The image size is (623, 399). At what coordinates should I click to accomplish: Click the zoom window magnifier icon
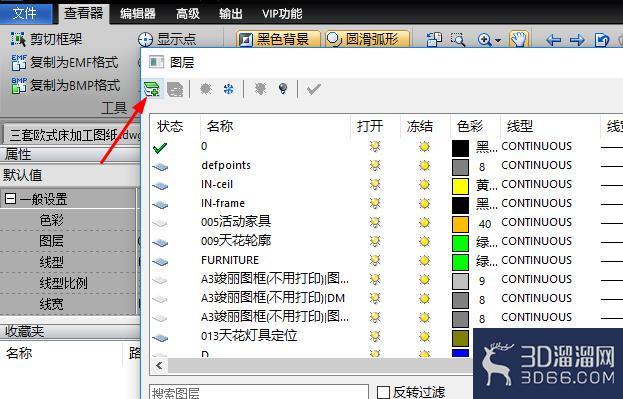pyautogui.click(x=458, y=39)
